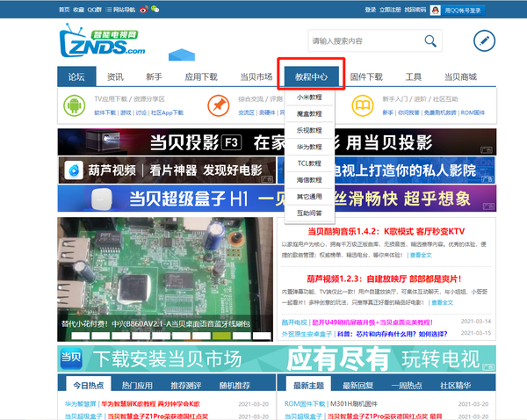This screenshot has width=527, height=420.
Task: Open the 固件下载 navigation tab
Action: 366,76
